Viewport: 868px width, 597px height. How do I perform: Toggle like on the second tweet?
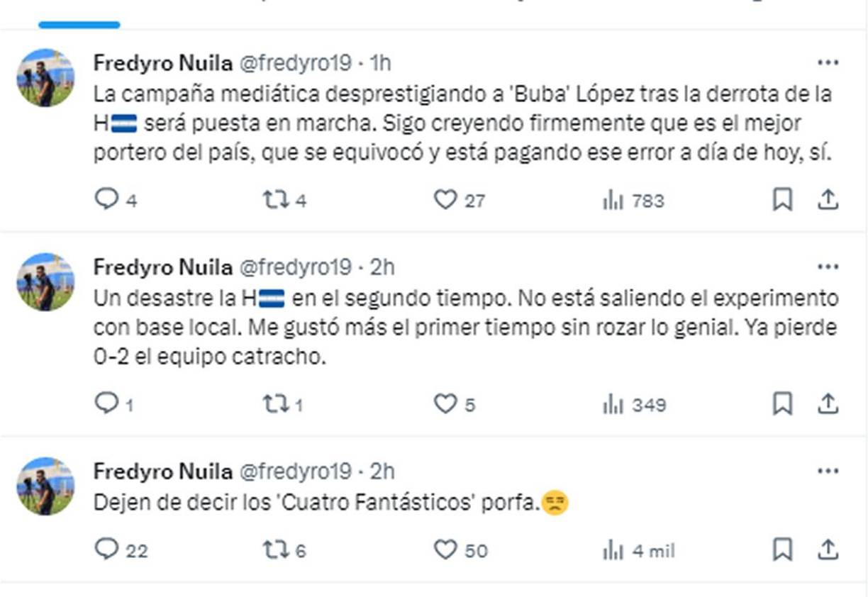point(447,404)
